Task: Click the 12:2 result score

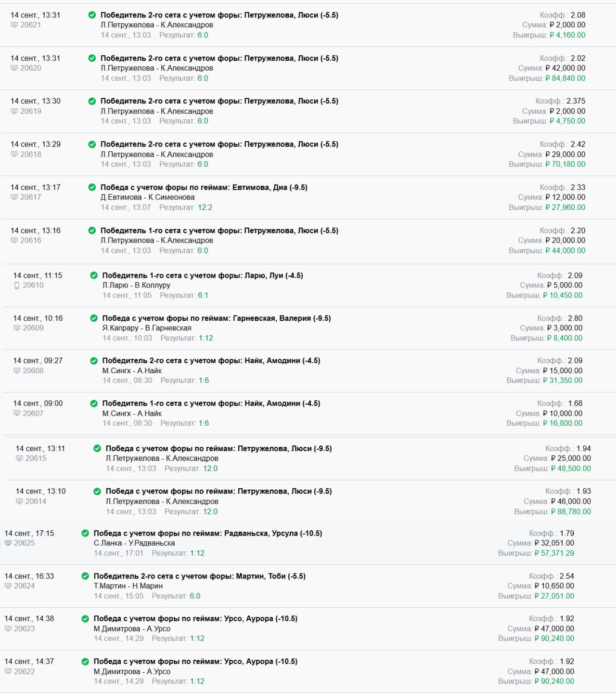Action: (x=205, y=207)
